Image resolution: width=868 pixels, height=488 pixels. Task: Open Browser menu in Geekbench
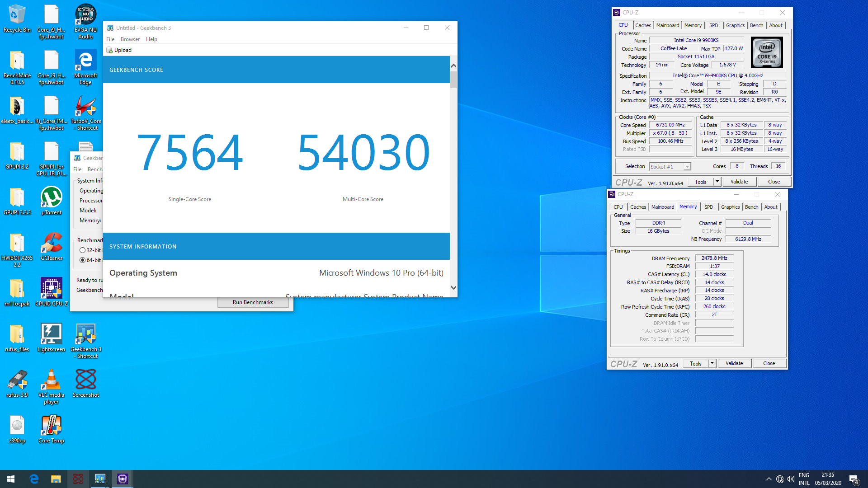tap(130, 39)
